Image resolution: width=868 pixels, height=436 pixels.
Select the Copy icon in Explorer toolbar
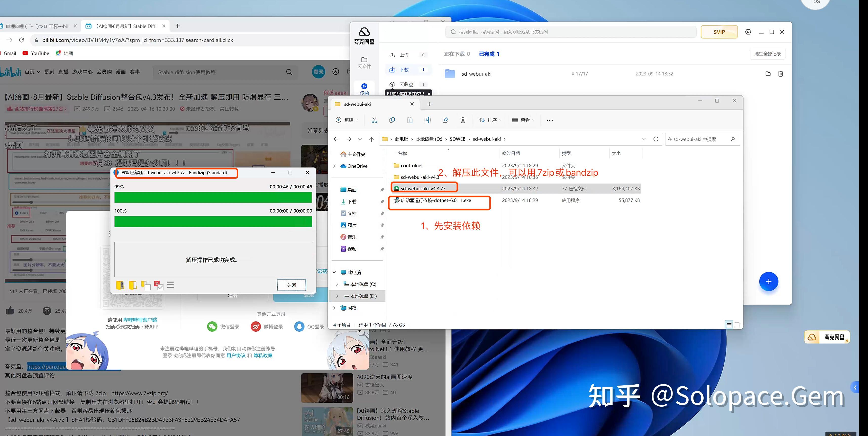click(392, 120)
